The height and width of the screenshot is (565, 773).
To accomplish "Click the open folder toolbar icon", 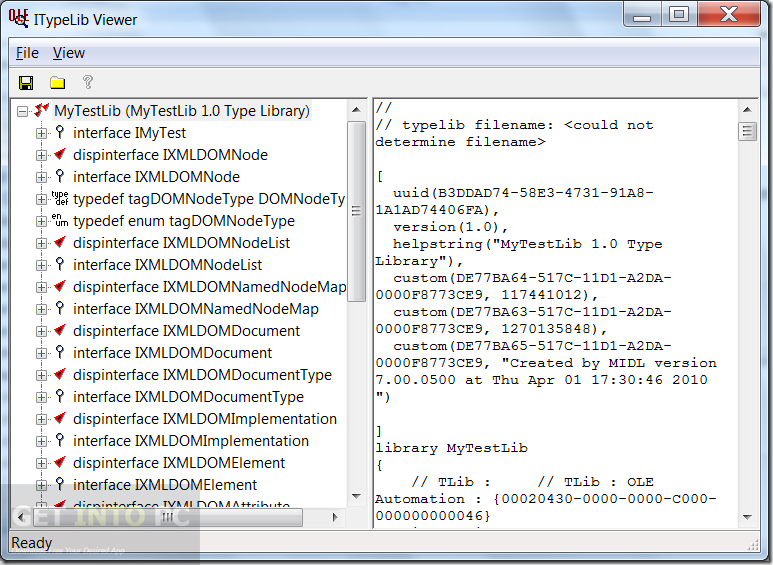I will click(57, 82).
